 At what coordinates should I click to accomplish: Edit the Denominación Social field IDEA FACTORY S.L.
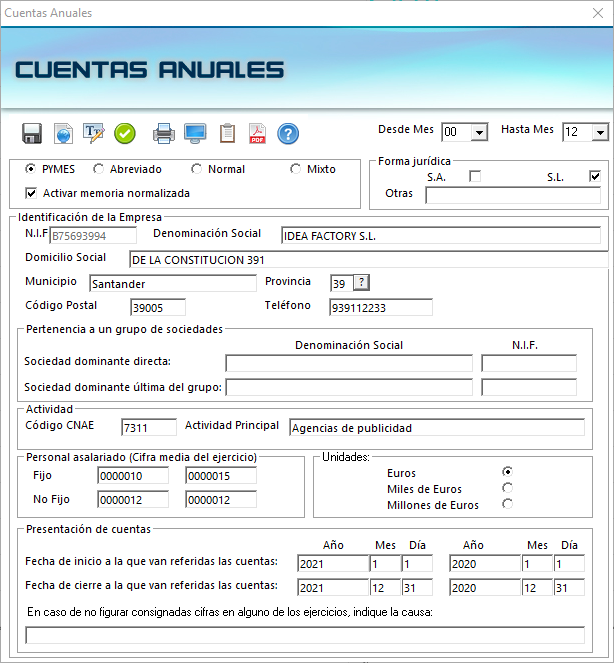tap(441, 236)
